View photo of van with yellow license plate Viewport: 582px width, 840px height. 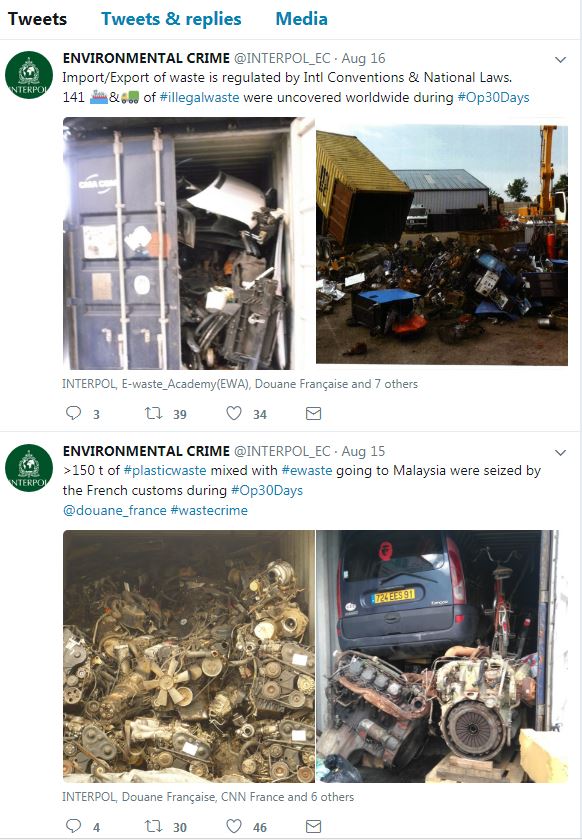[x=442, y=656]
